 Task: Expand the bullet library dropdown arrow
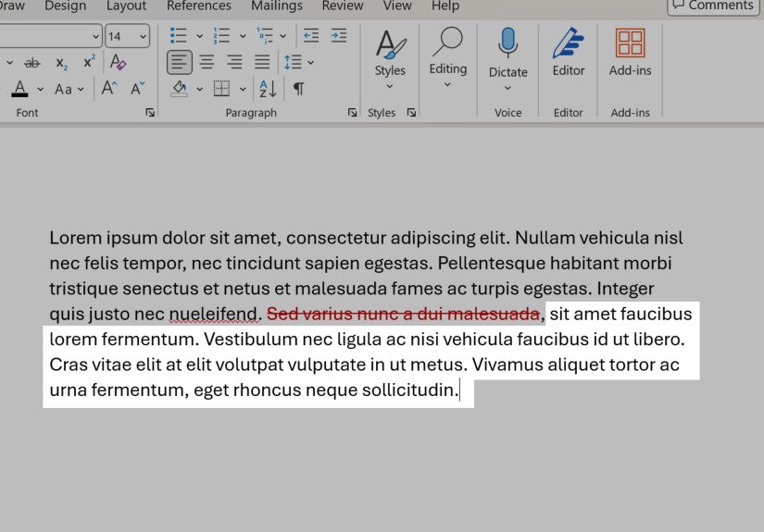(x=199, y=35)
